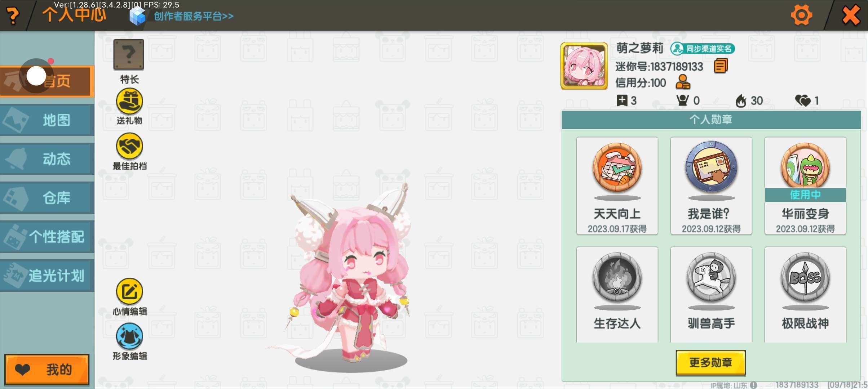Open the settings gear icon
This screenshot has height=389, width=868.
point(801,15)
